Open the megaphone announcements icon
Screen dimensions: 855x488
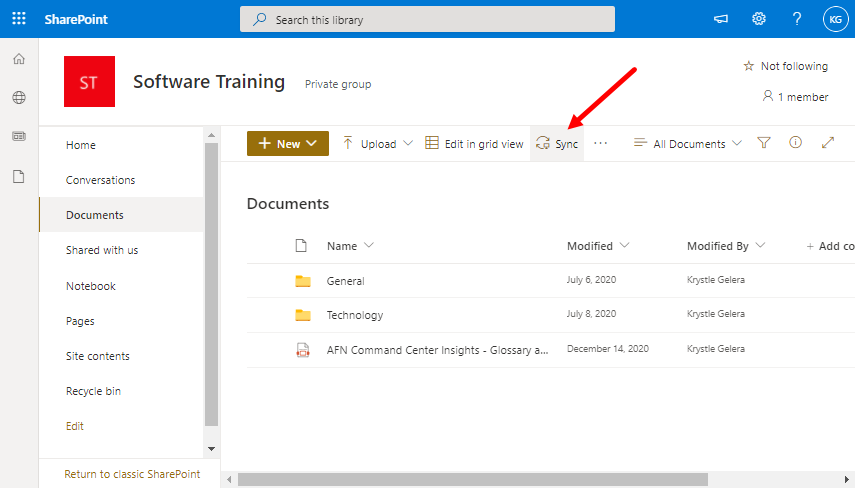click(x=721, y=19)
